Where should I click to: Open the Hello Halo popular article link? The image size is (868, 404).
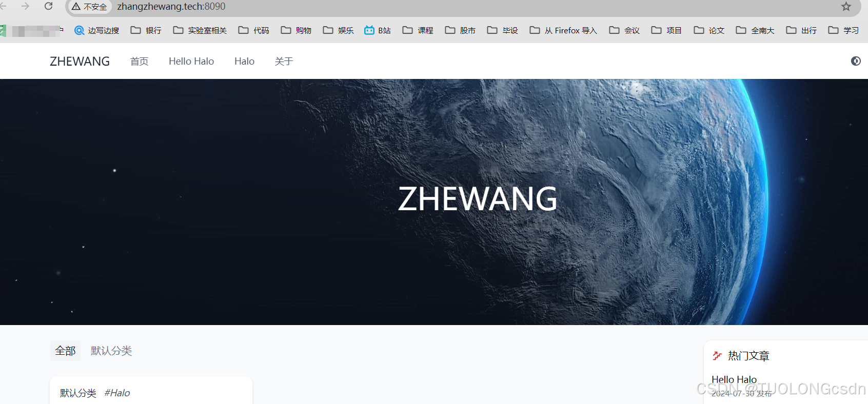point(734,379)
